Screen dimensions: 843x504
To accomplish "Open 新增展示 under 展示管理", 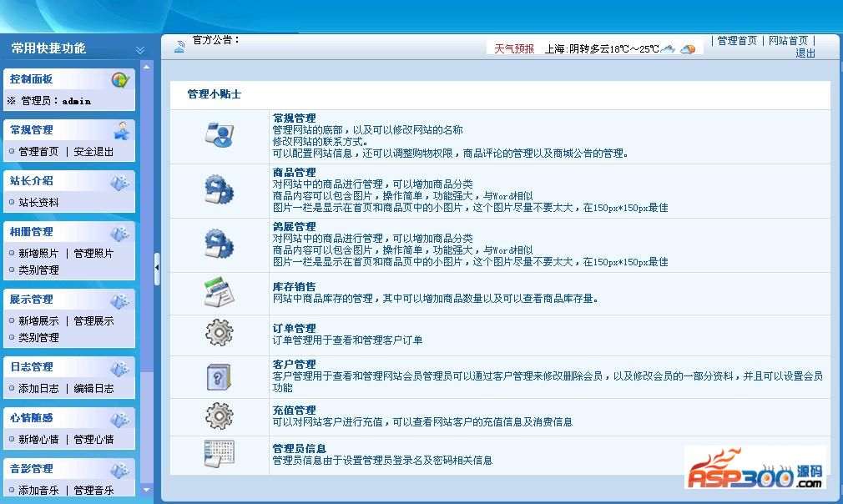I will pyautogui.click(x=38, y=320).
